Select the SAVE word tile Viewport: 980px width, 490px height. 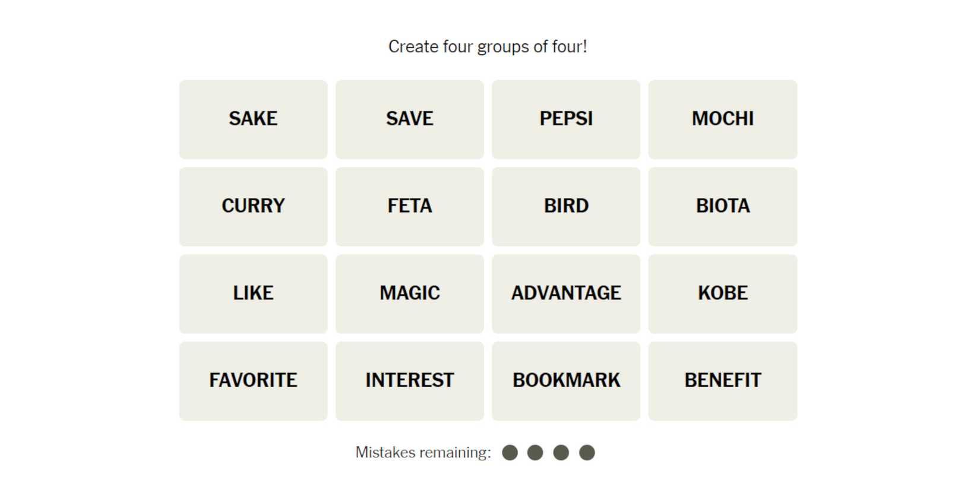click(409, 119)
